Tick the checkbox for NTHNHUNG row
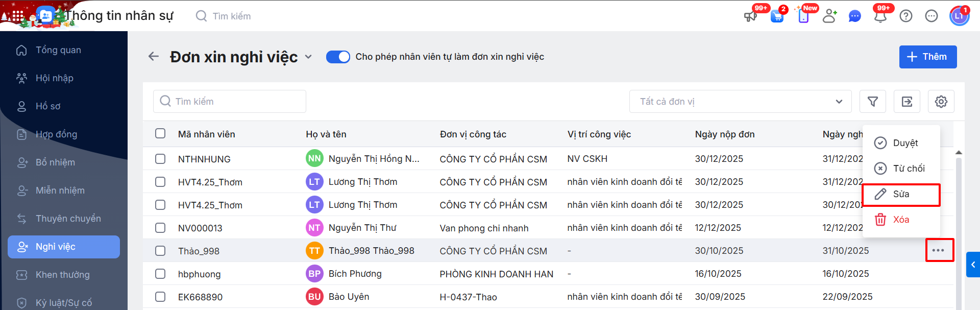Viewport: 980px width, 310px height. [x=160, y=159]
